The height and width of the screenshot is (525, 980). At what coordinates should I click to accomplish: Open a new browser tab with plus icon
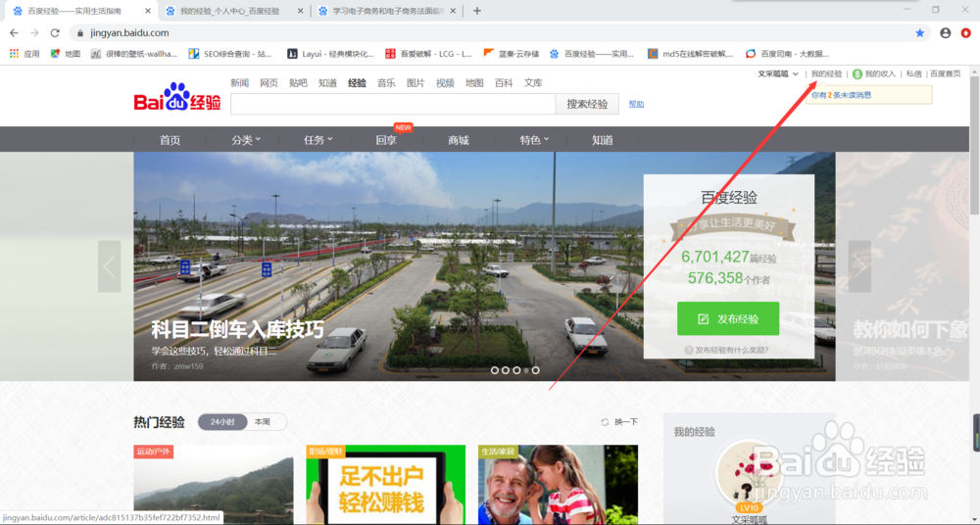477,11
